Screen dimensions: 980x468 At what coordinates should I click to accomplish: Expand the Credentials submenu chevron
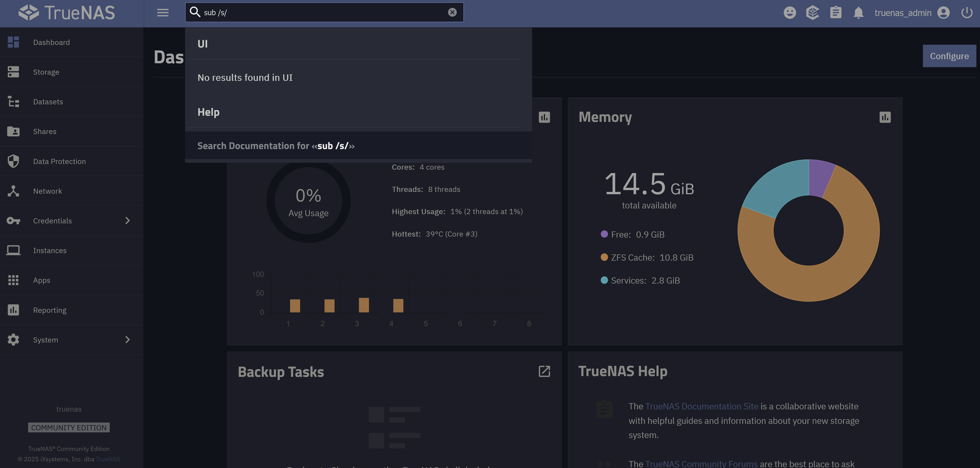click(128, 221)
